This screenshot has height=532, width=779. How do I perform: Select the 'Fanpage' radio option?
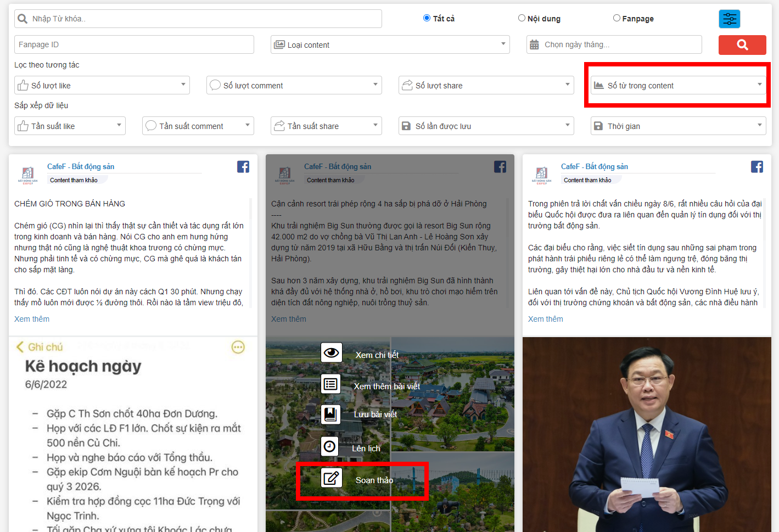click(x=617, y=18)
